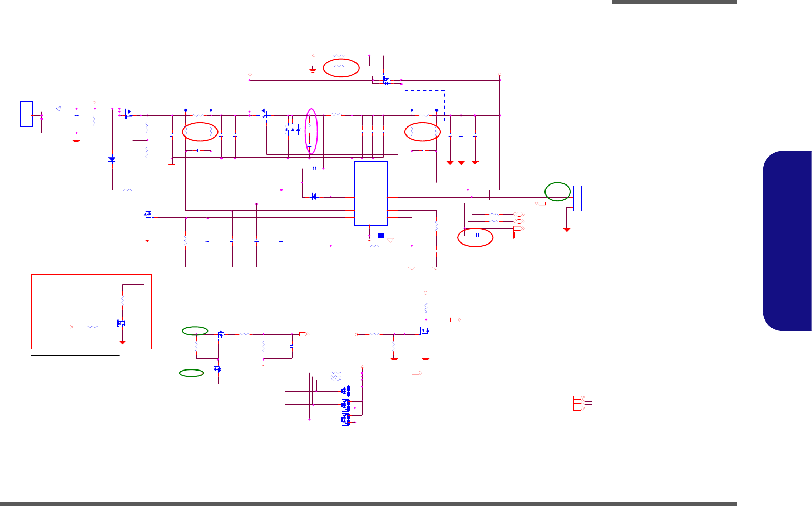The image size is (812, 506).
Task: Click the horizontal resistor inside the red bordered box
Action: (x=92, y=327)
